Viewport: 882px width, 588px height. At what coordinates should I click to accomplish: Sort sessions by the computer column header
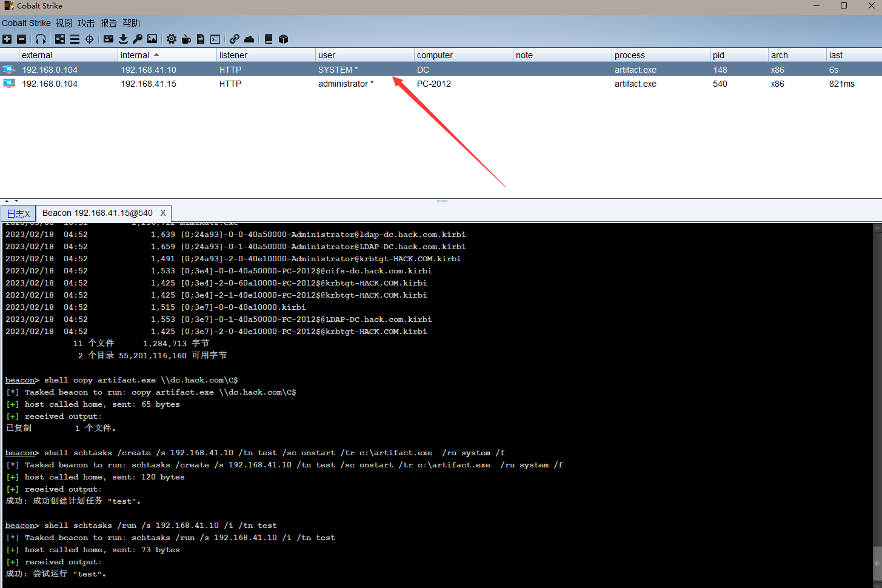coord(464,55)
